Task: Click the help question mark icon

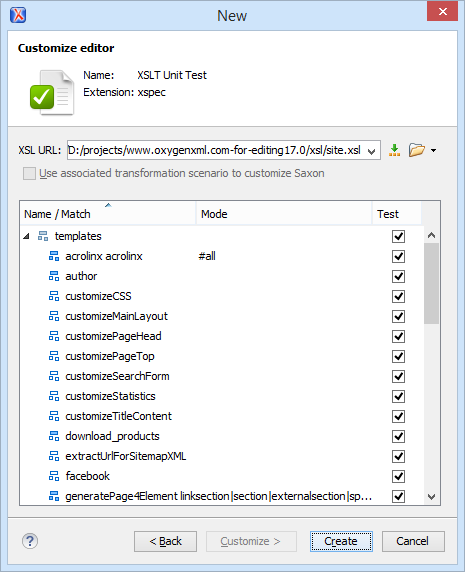Action: [30, 541]
